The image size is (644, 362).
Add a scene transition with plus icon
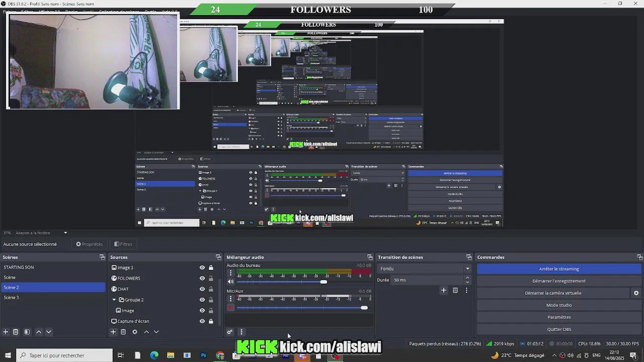pos(444,290)
